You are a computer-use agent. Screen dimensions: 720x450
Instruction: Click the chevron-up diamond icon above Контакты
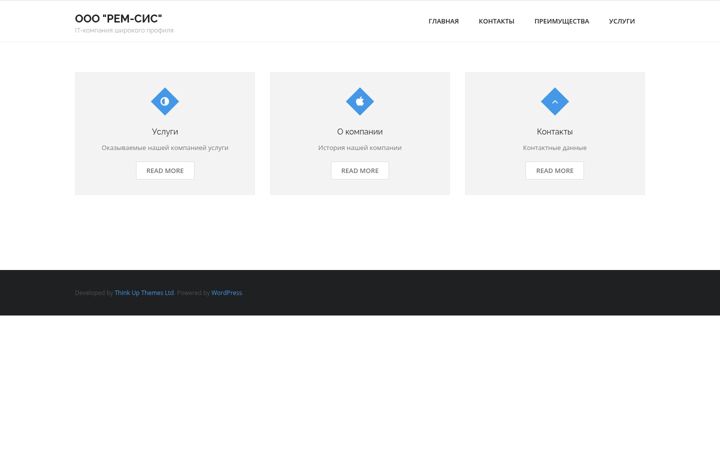coord(555,101)
